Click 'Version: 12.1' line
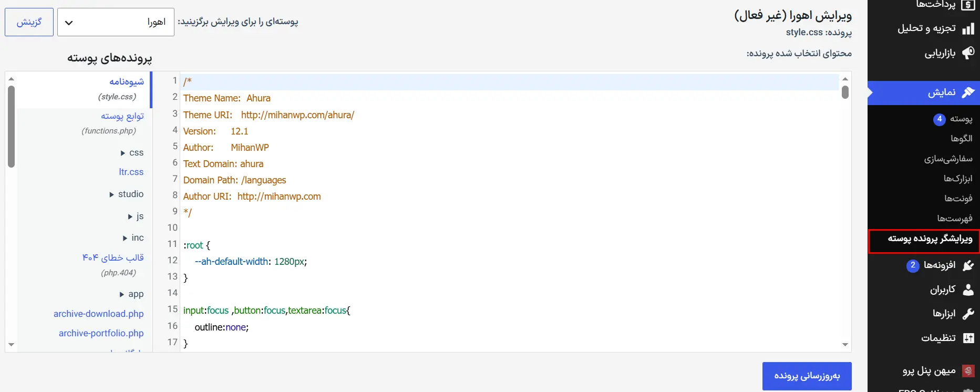 click(x=215, y=131)
